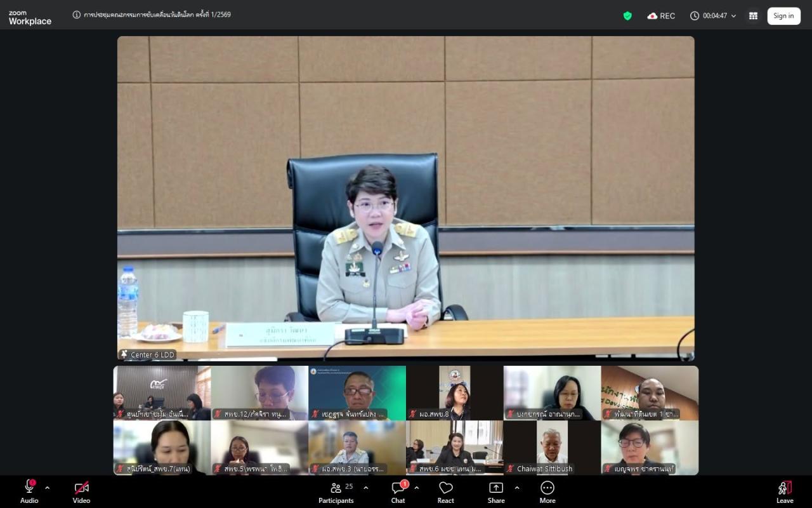The width and height of the screenshot is (812, 508).
Task: Select the สพข.7(แทน) participant thumbnail
Action: (x=162, y=448)
